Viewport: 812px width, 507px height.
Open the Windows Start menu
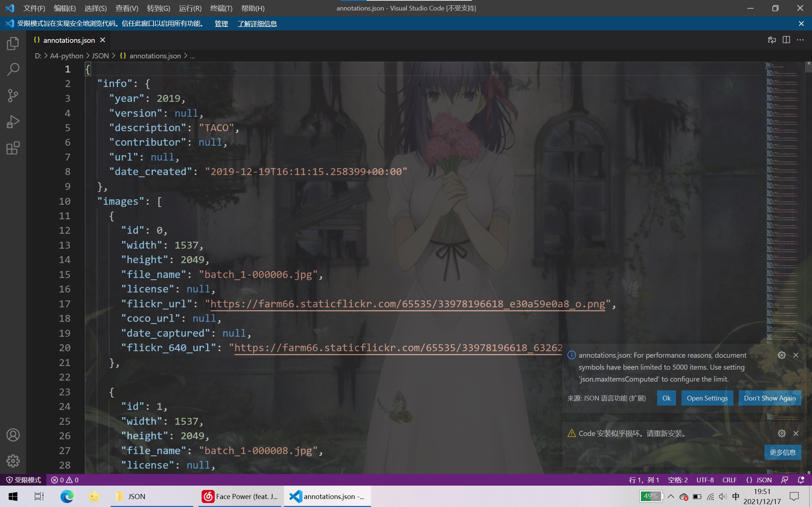pyautogui.click(x=13, y=496)
